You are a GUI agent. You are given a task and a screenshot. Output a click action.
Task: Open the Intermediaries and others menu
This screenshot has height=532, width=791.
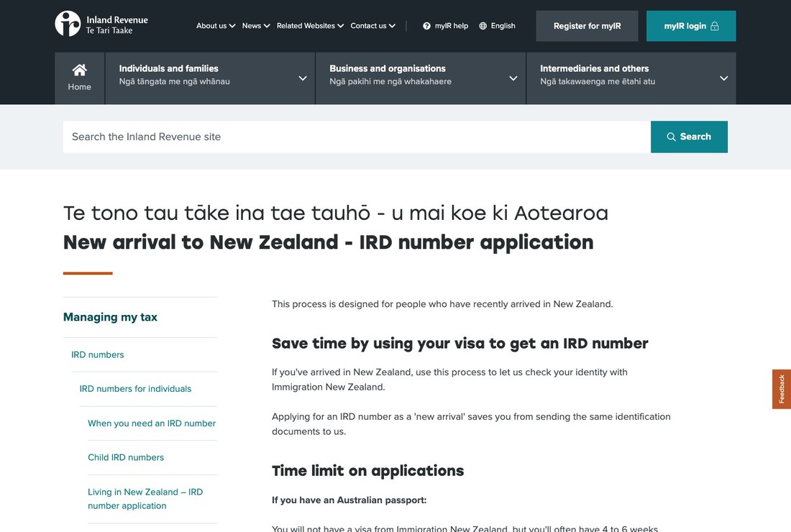[631, 78]
